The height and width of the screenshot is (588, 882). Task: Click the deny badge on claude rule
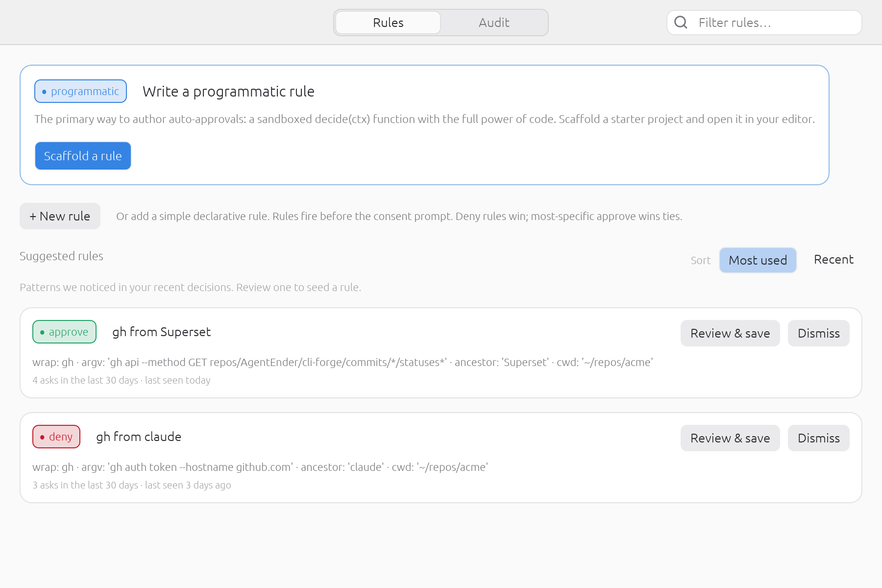click(x=56, y=437)
